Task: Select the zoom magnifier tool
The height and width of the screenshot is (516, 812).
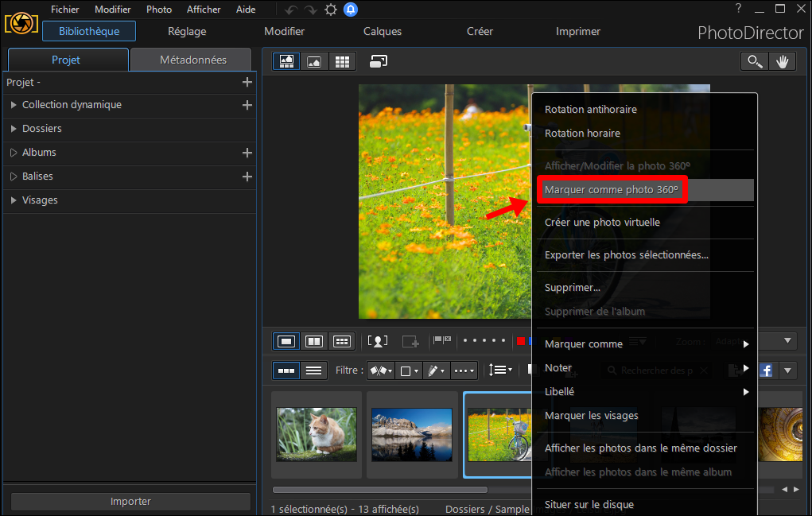Action: (x=755, y=61)
